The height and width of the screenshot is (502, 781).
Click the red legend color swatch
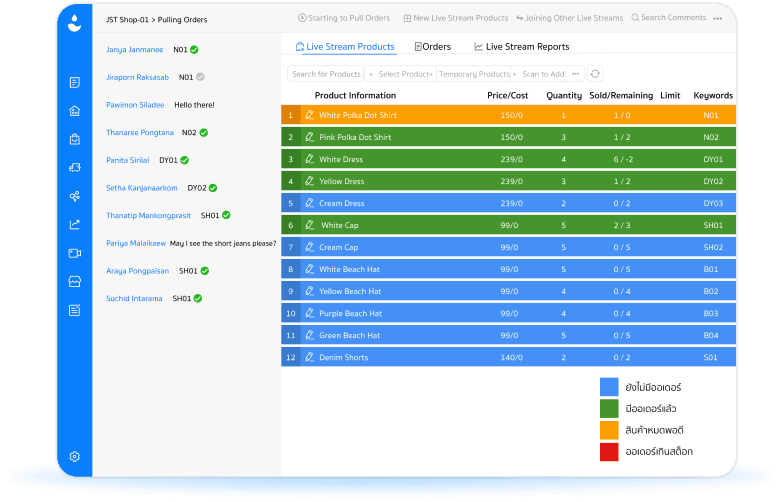click(x=609, y=452)
